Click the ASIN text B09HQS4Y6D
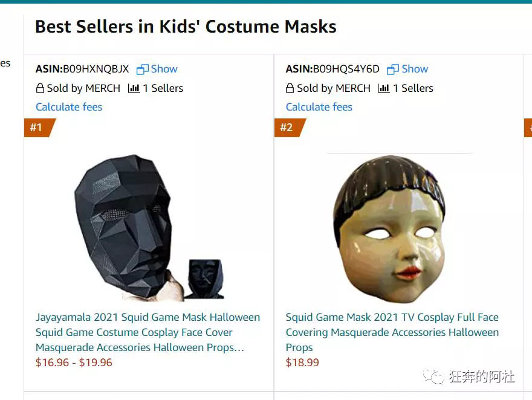The image size is (532, 400). point(346,69)
